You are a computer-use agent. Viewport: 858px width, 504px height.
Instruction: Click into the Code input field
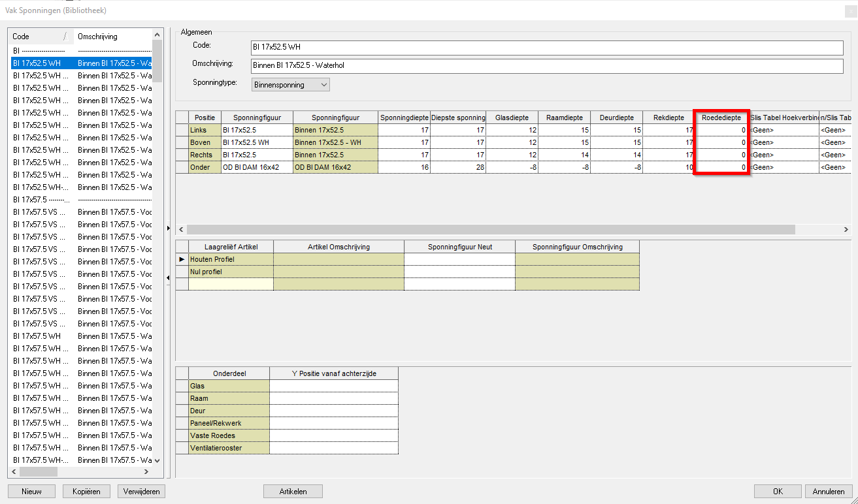point(547,48)
